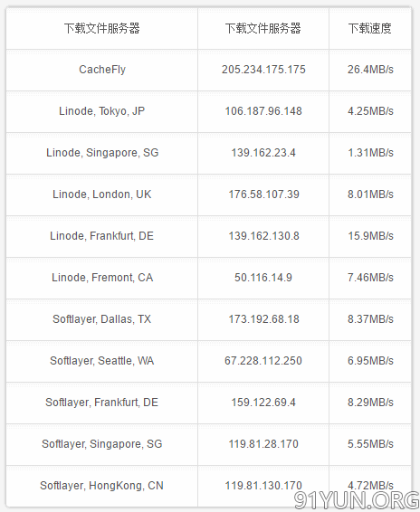The height and width of the screenshot is (512, 420).
Task: Select Softlayer, Frankfurt, DE entry
Action: click(x=101, y=403)
